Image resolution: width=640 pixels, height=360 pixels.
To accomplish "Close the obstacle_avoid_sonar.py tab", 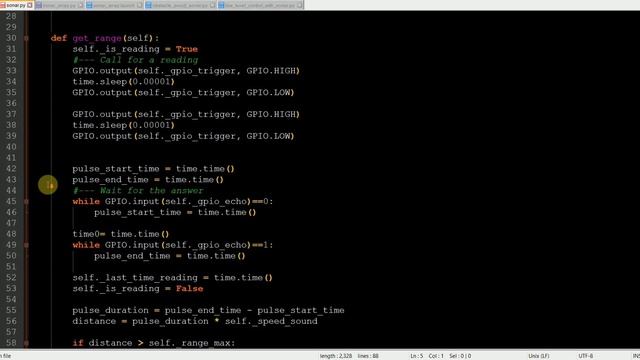I will (212, 5).
